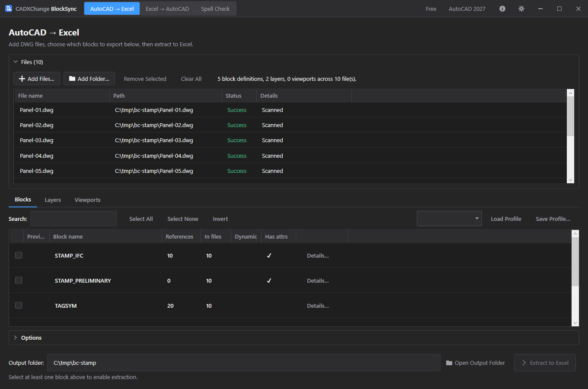This screenshot has width=588, height=389.
Task: Sort by References column header
Action: [x=181, y=236]
